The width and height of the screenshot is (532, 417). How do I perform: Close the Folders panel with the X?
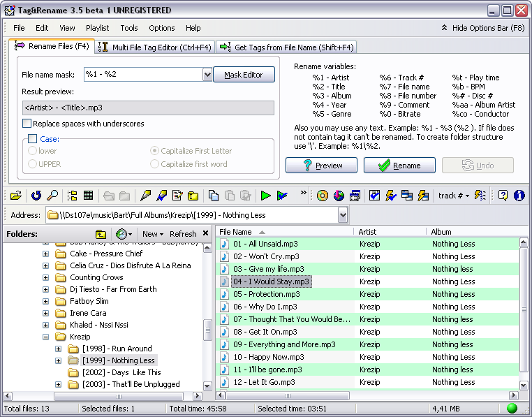click(205, 233)
